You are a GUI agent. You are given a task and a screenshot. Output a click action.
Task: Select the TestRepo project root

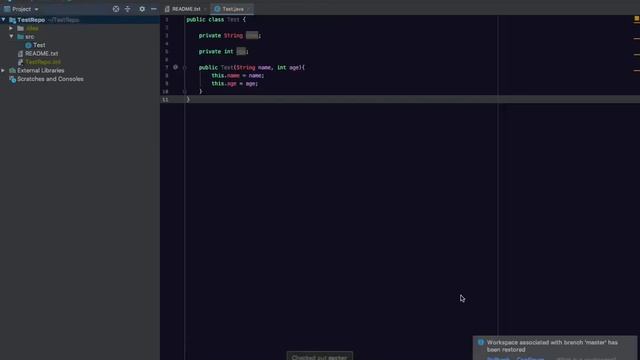pos(31,20)
